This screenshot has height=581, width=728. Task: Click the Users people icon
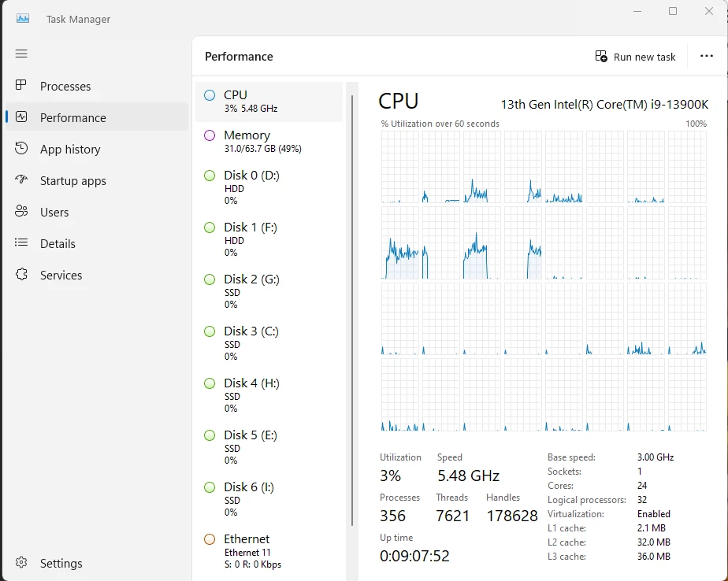coord(21,211)
